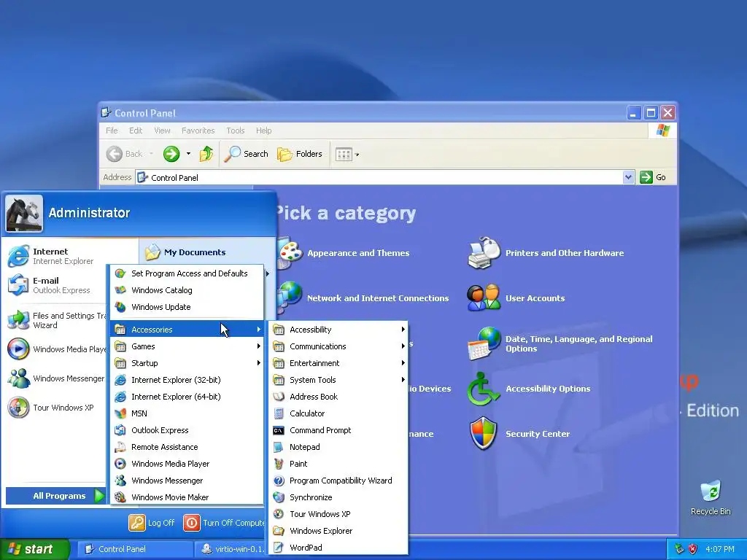This screenshot has height=560, width=747.
Task: Open Recycle Bin on the desktop
Action: (711, 498)
